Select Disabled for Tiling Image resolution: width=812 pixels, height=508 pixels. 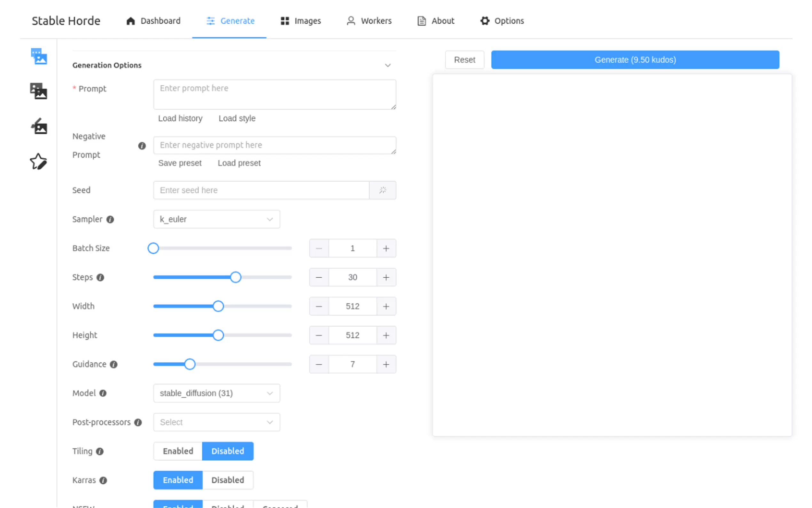pos(228,451)
